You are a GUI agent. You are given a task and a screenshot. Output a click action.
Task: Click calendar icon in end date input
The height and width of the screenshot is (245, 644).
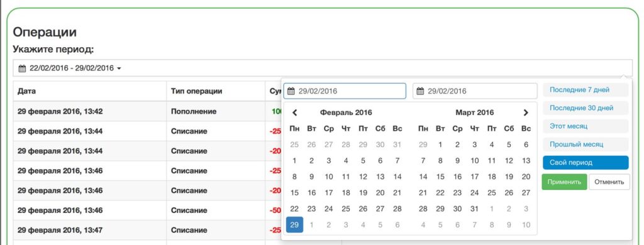(420, 91)
